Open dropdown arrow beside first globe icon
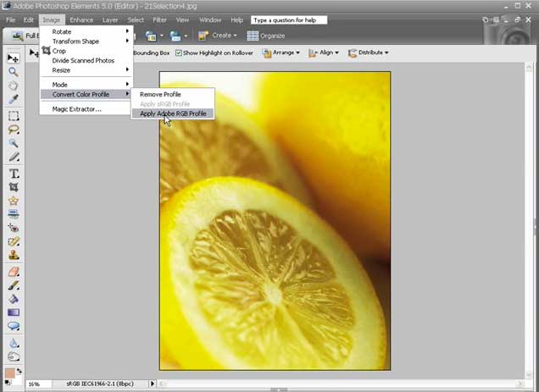Image resolution: width=539 pixels, height=392 pixels. 161,36
